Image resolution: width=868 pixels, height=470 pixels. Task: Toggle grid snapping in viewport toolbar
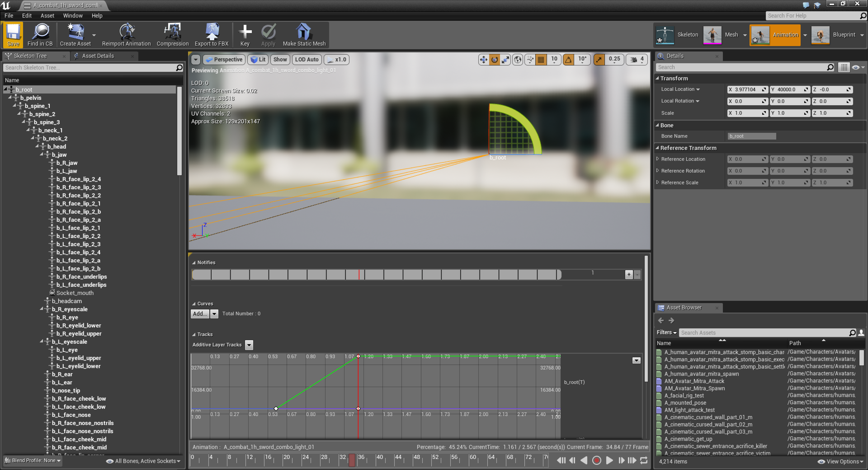pos(541,60)
